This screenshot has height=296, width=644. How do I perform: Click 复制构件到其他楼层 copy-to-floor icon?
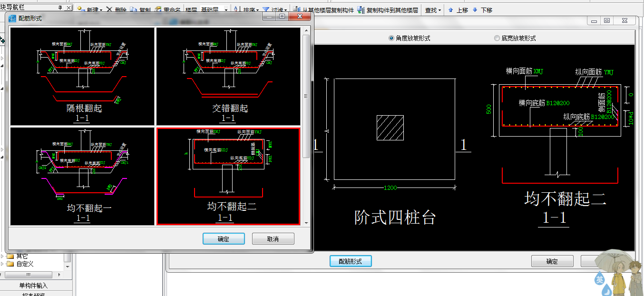[x=361, y=10]
